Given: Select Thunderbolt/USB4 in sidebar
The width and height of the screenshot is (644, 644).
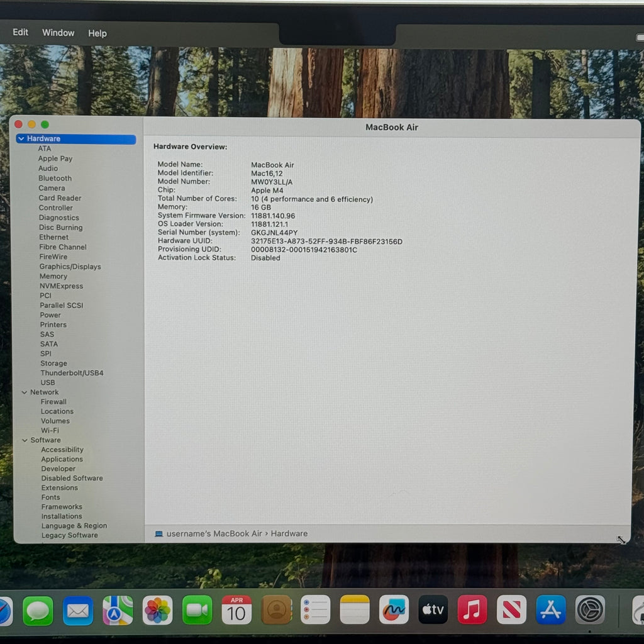Looking at the screenshot, I should [x=72, y=373].
